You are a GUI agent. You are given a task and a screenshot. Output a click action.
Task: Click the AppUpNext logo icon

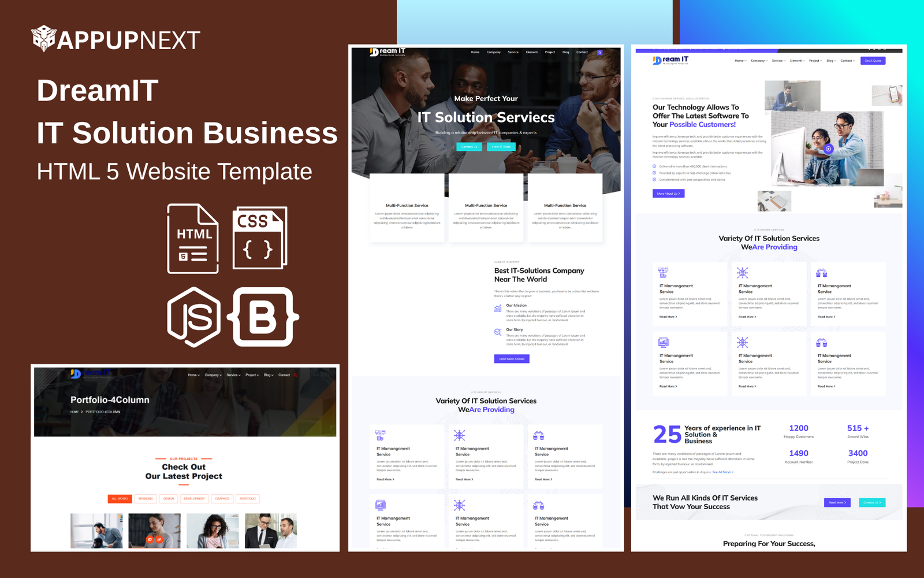click(x=43, y=39)
